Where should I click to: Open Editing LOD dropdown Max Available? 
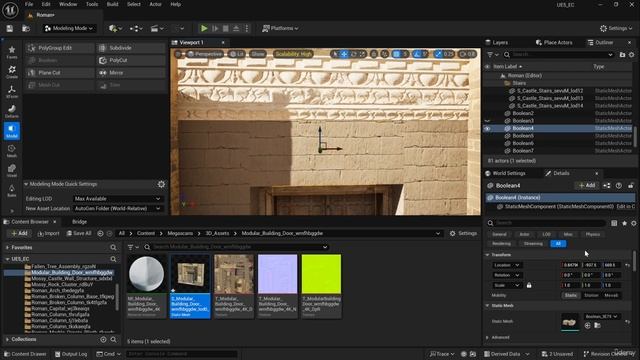tap(118, 198)
